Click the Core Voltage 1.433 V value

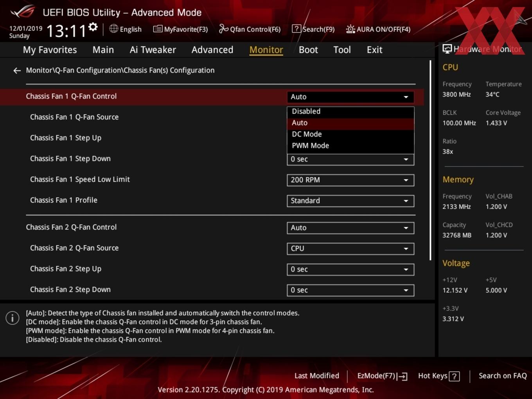[x=496, y=123]
